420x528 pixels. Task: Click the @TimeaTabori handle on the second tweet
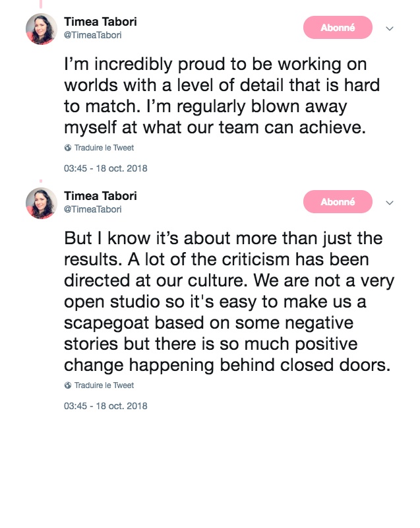pyautogui.click(x=93, y=209)
